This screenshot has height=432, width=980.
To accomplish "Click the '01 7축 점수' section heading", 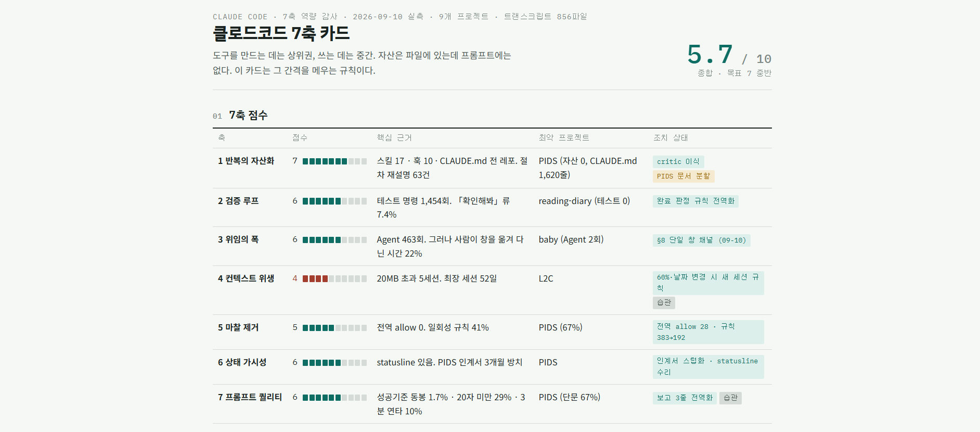I will pos(240,116).
